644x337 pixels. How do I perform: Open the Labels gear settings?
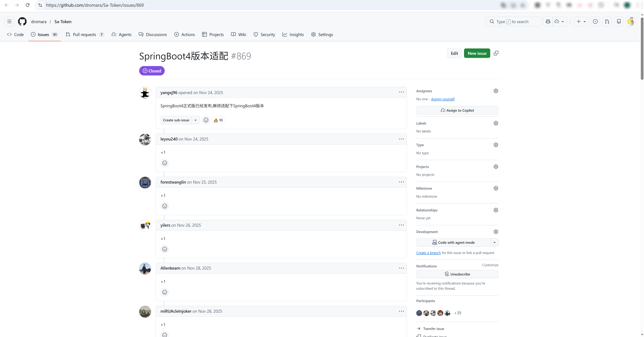coord(496,123)
